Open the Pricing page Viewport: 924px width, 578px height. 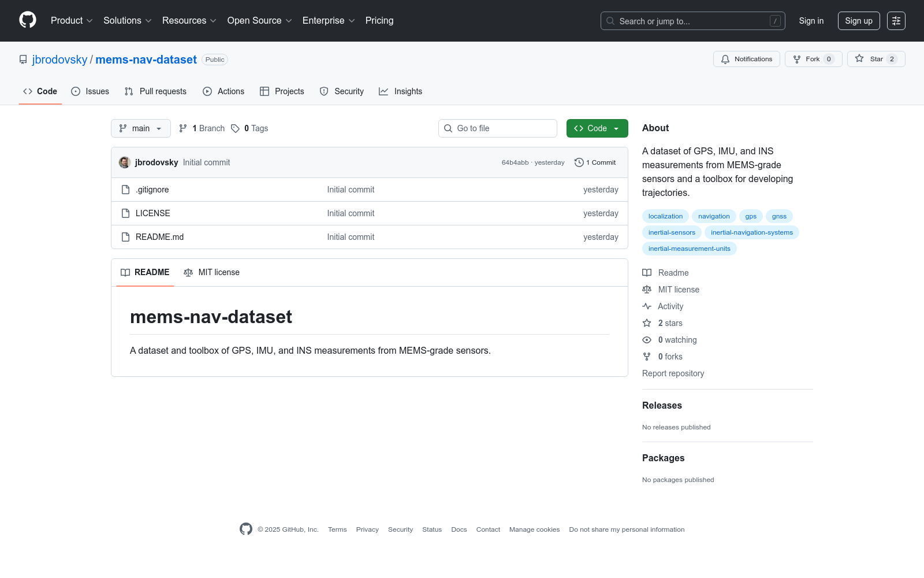coord(379,21)
